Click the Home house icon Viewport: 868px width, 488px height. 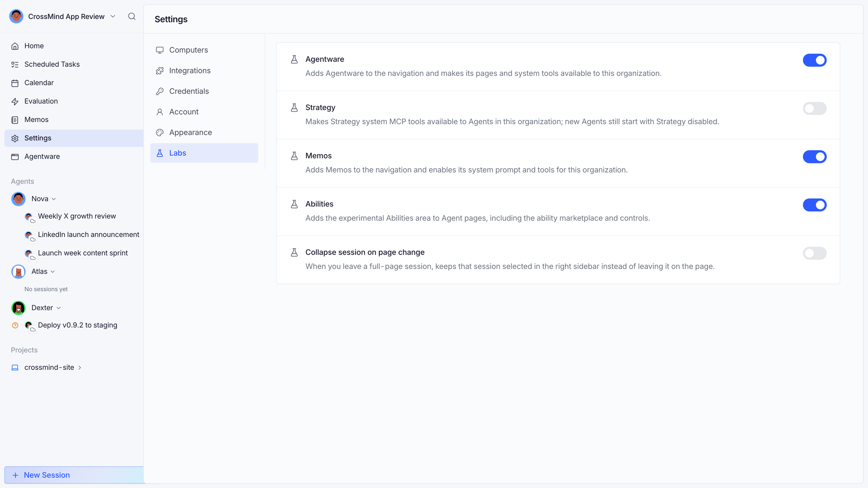pyautogui.click(x=15, y=46)
